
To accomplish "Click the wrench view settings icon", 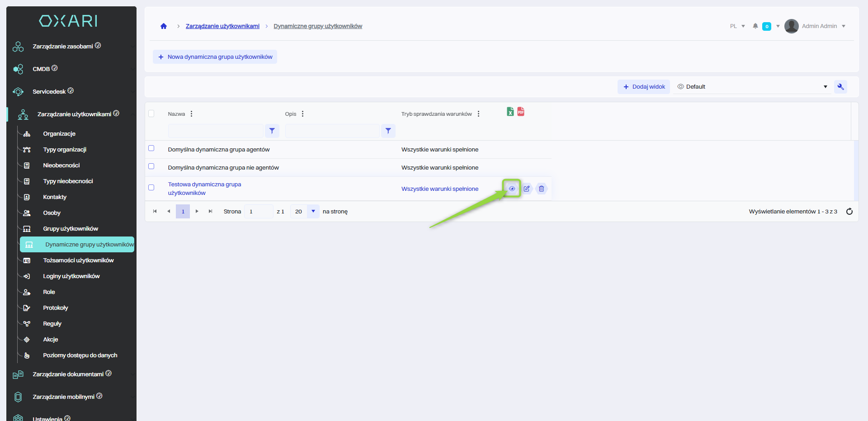I will tap(840, 87).
